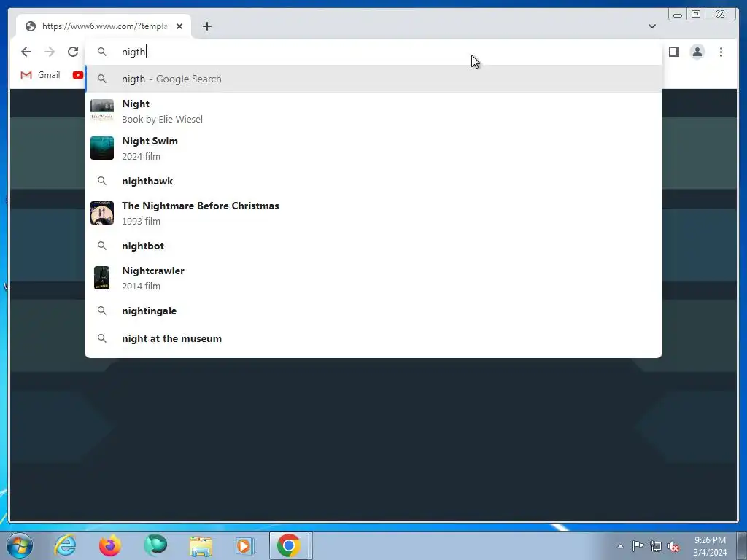The image size is (747, 560).
Task: Click the Night Swim poster thumbnail
Action: (102, 147)
